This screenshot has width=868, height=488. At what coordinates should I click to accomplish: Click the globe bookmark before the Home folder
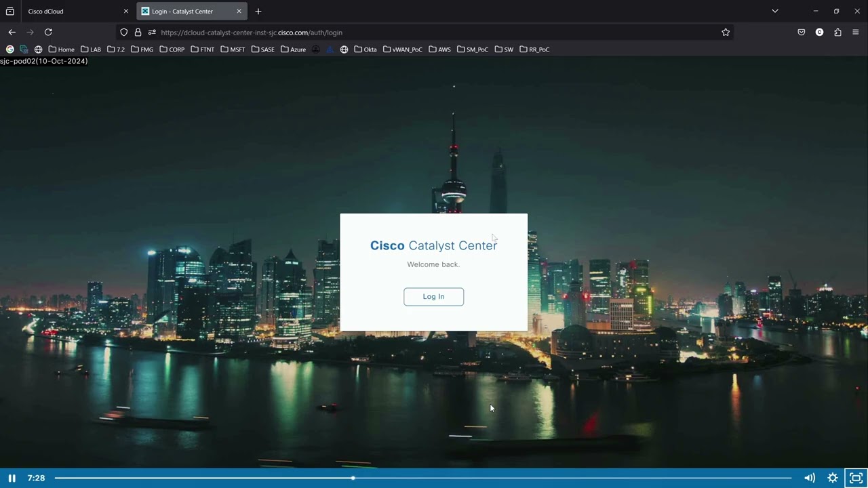(38, 49)
